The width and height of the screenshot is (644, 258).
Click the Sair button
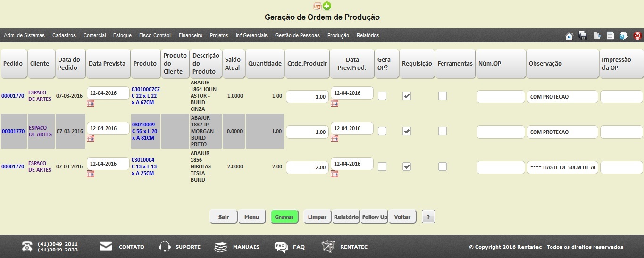click(x=224, y=217)
